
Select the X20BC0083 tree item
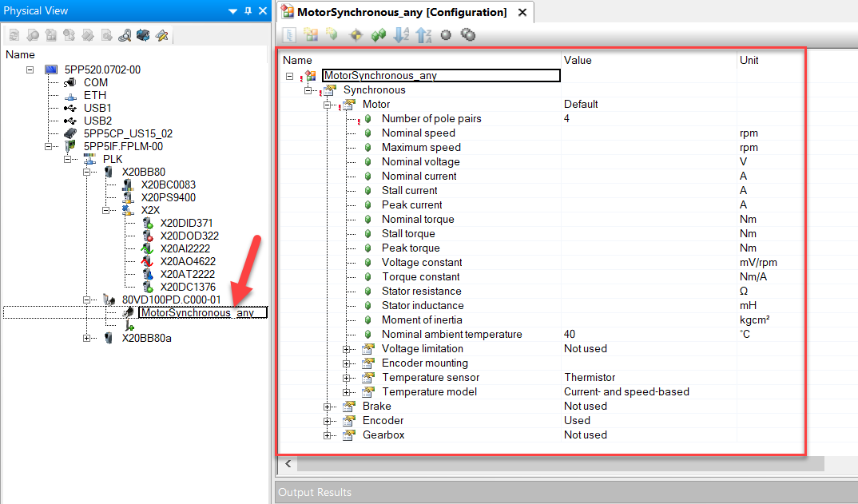pyautogui.click(x=168, y=185)
